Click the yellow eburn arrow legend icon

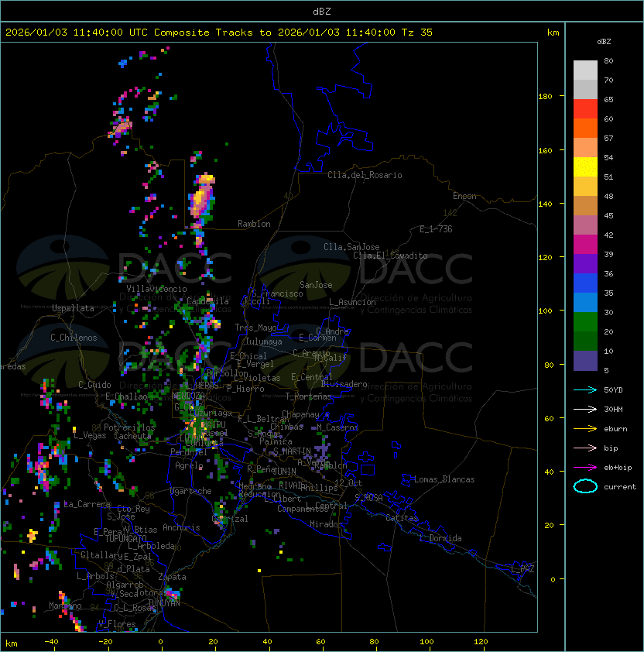click(x=585, y=429)
